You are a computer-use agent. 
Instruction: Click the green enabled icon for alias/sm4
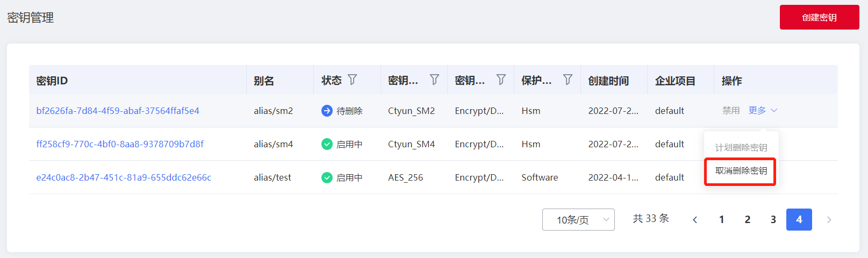coord(327,144)
